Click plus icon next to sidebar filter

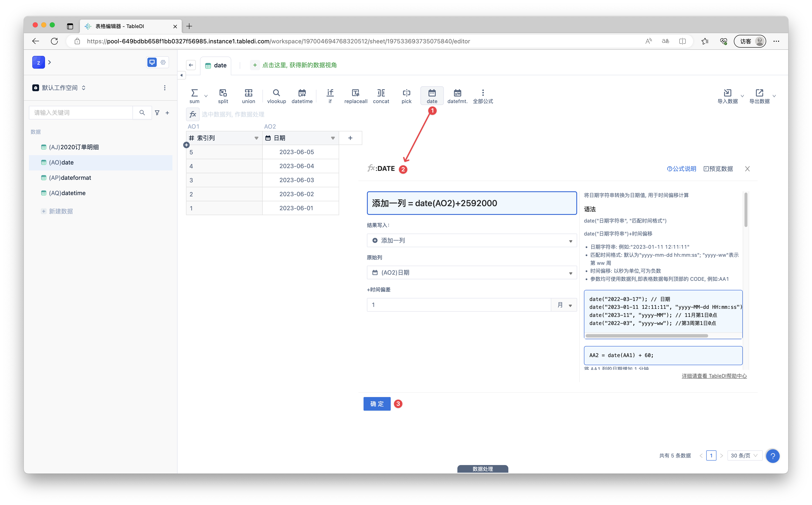point(168,113)
